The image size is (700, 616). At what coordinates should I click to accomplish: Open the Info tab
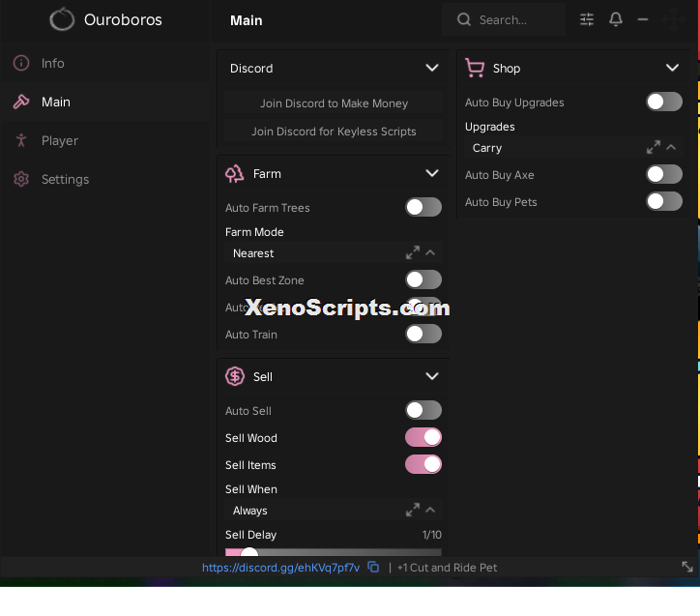point(105,63)
